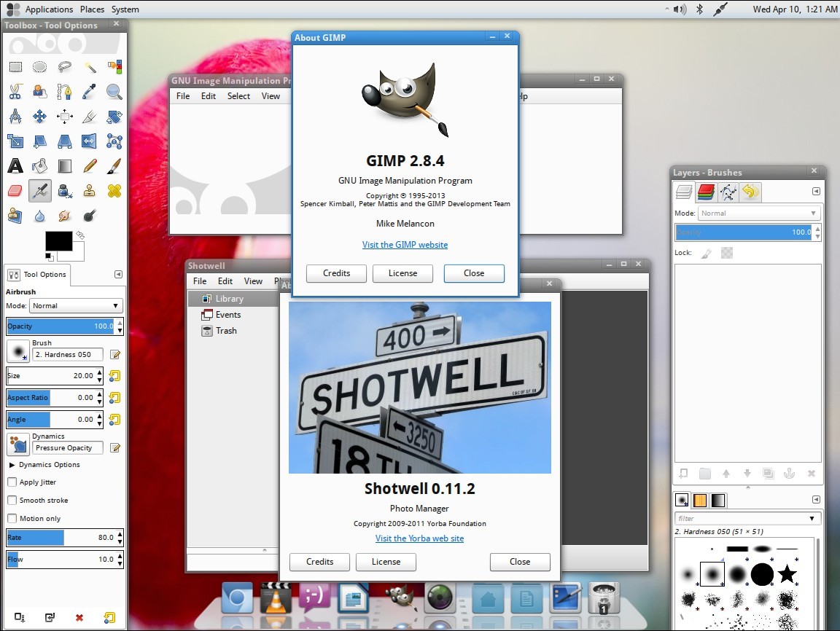Open Layers dock tab menu arrow

816,191
